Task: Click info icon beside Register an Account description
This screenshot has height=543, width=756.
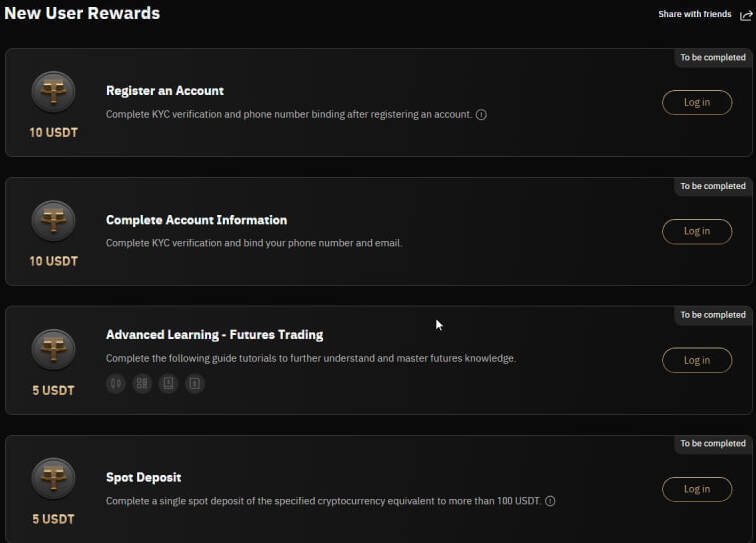Action: click(481, 115)
